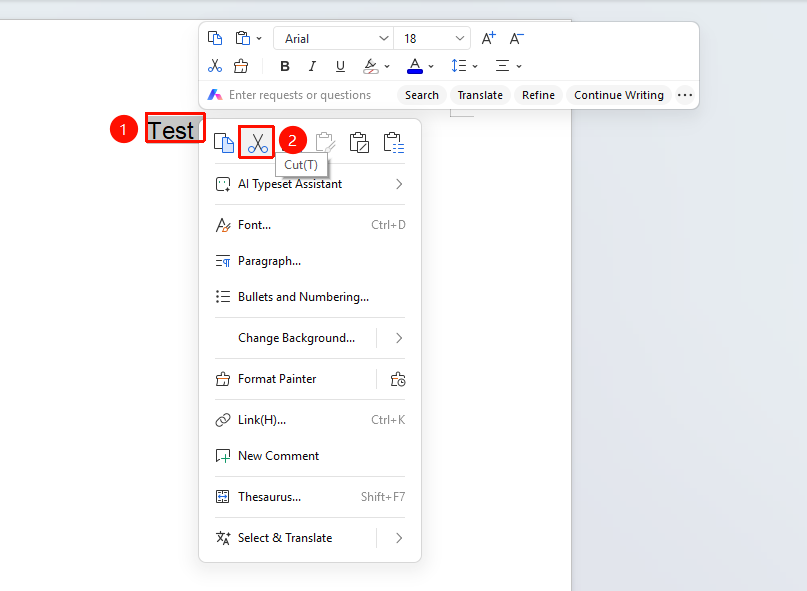Select the Format Painter brush in the mini toolbar

click(241, 66)
